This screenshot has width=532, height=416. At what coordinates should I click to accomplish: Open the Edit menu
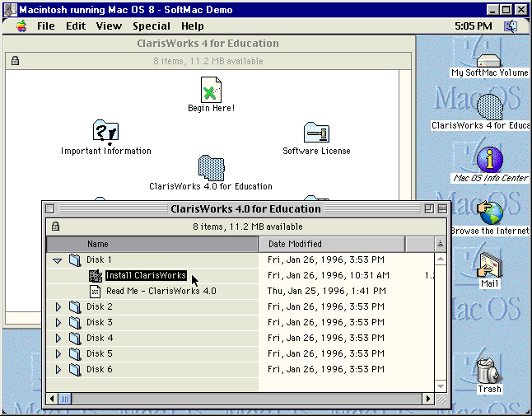(76, 26)
